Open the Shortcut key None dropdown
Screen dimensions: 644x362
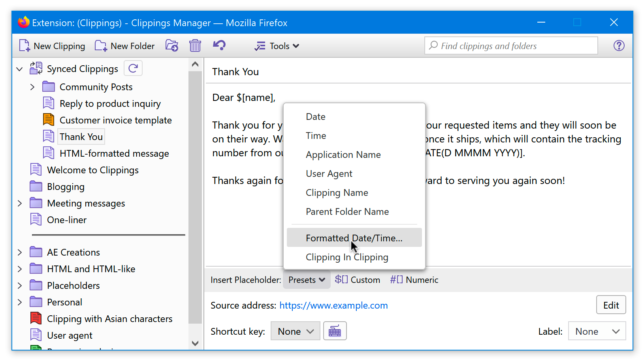[x=296, y=331]
